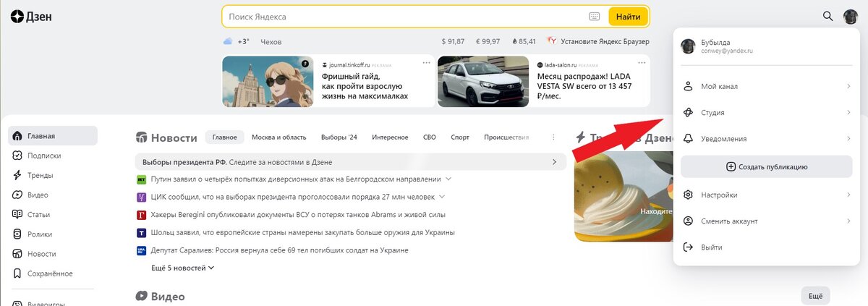
Task: Click the Уведомления bell icon
Action: (x=689, y=138)
